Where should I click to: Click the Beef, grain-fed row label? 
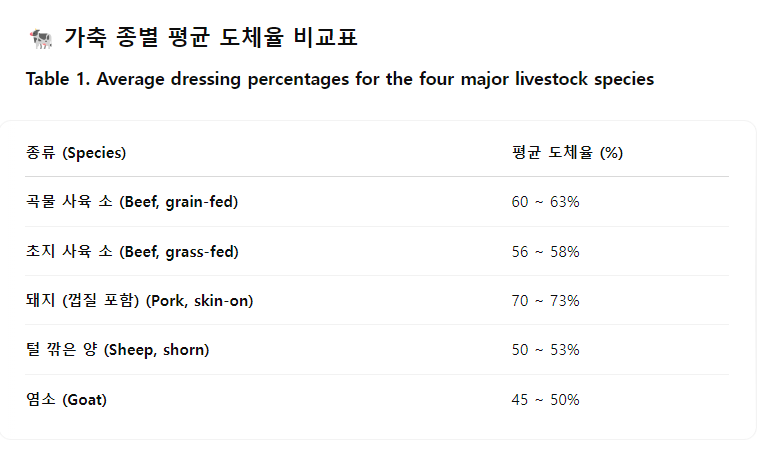[132, 202]
